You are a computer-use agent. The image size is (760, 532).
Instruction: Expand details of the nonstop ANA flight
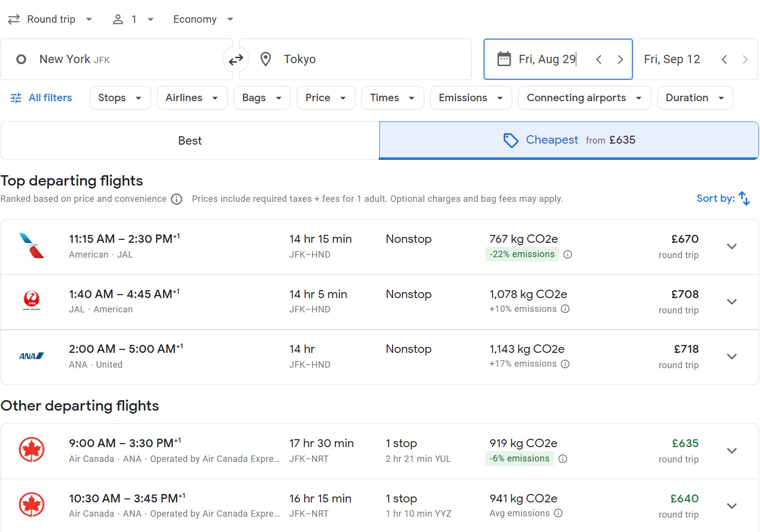pos(731,356)
